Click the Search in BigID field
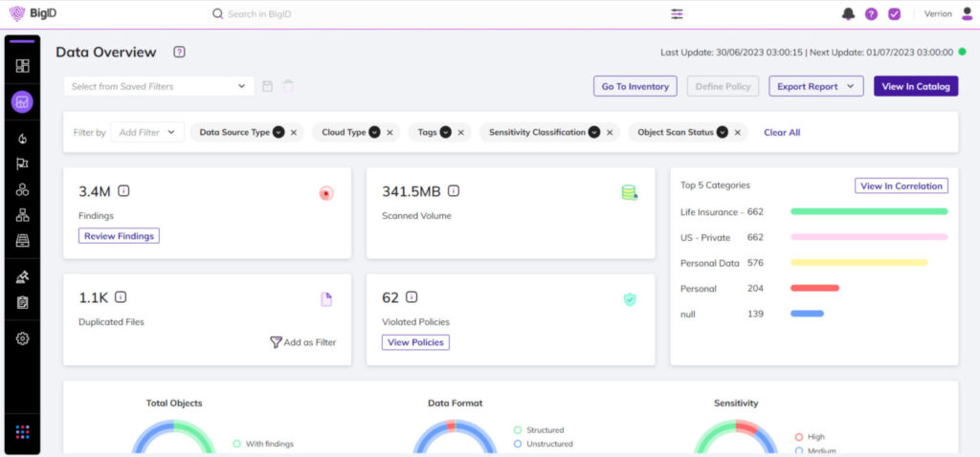 (x=383, y=14)
